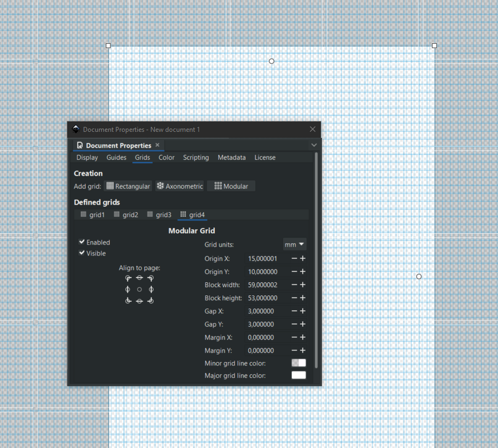This screenshot has width=498, height=448.
Task: Open the Grid units mm dropdown
Action: [295, 245]
